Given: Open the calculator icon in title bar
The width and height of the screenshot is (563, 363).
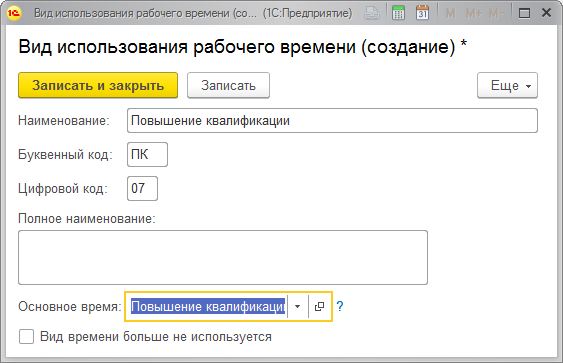Looking at the screenshot, I should (398, 13).
